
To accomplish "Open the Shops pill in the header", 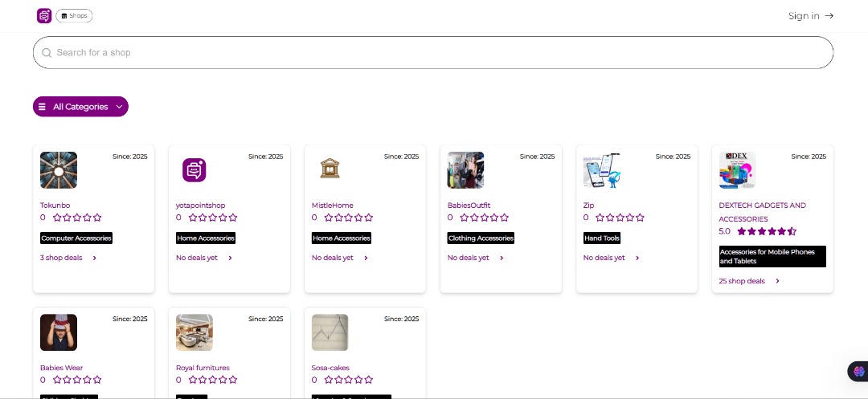I will pyautogui.click(x=74, y=16).
